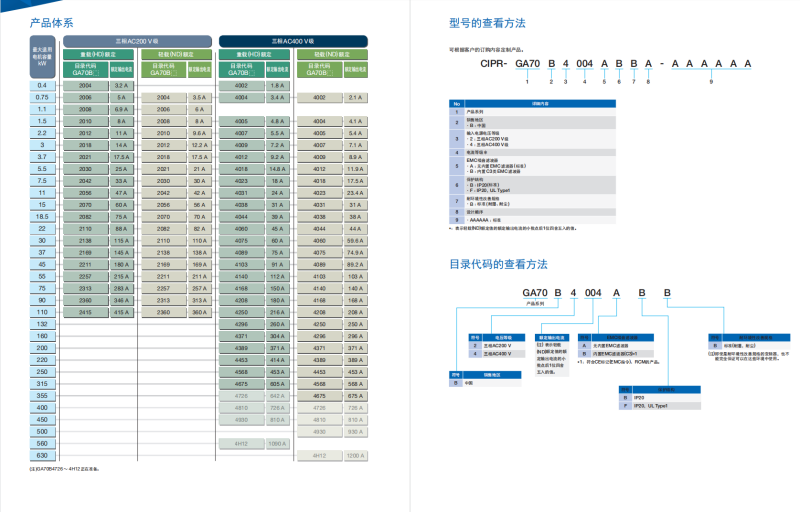Select the 3.5 A current cell
Screen dimensions: 800x512
[x=199, y=97]
